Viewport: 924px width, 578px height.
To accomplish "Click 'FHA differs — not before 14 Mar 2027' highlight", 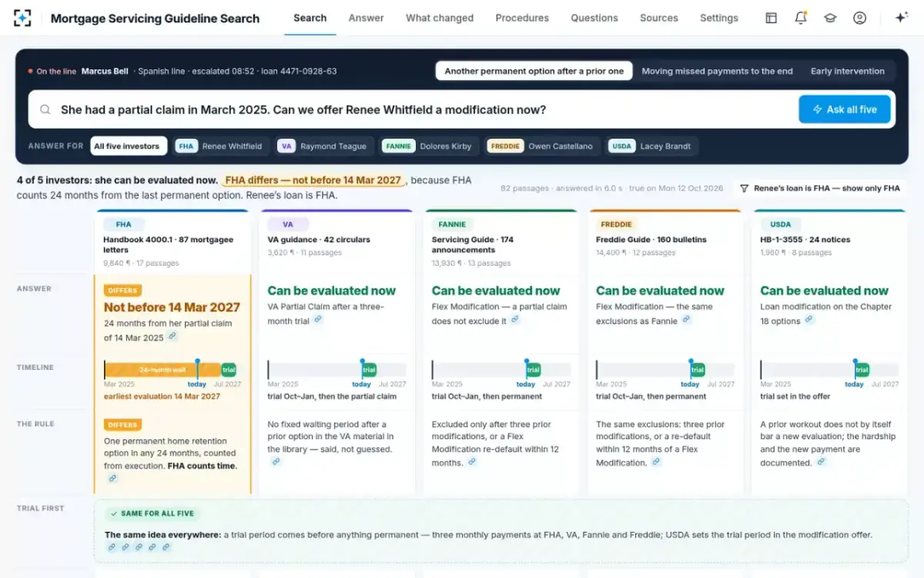I will pyautogui.click(x=313, y=180).
